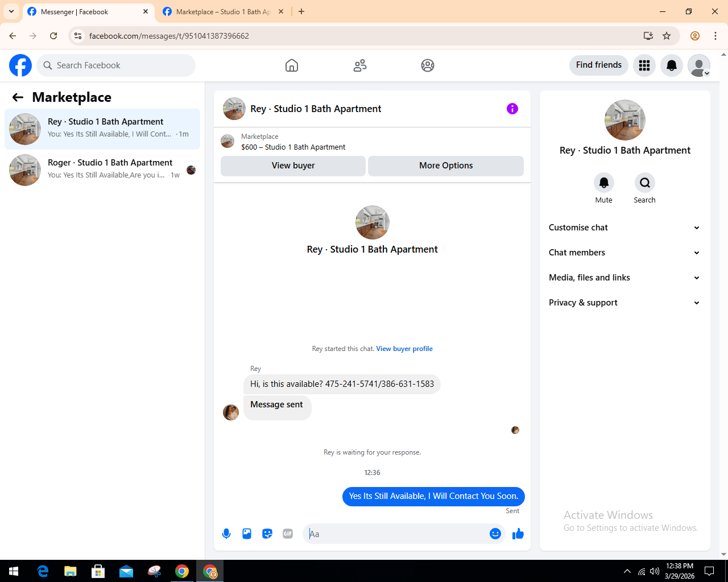Go to the Home feed icon
Viewport: 728px width, 582px height.
(x=292, y=65)
